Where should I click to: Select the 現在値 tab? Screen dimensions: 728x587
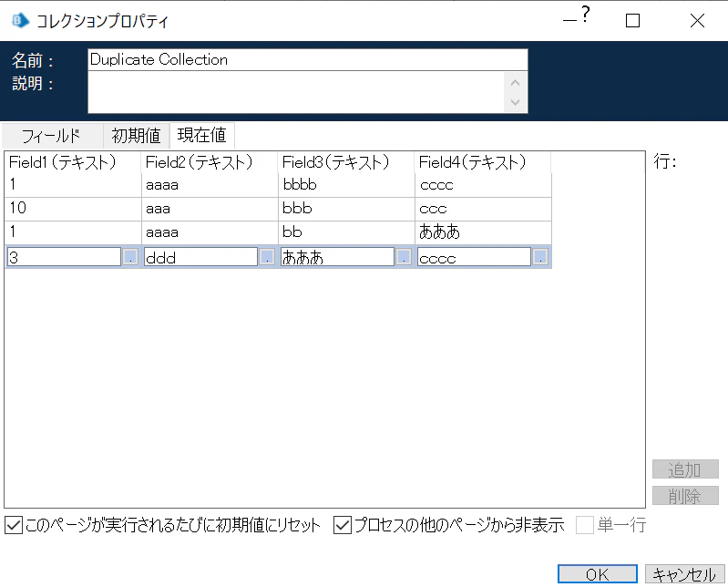[202, 135]
